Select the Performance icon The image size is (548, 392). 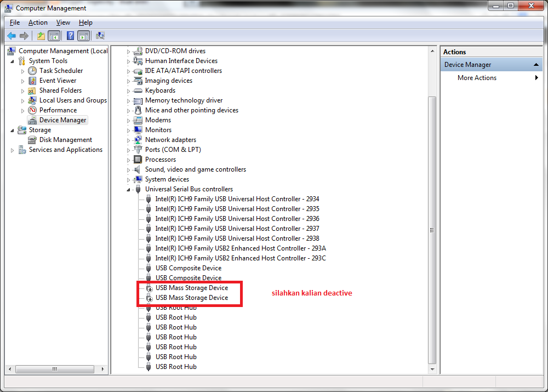point(32,110)
